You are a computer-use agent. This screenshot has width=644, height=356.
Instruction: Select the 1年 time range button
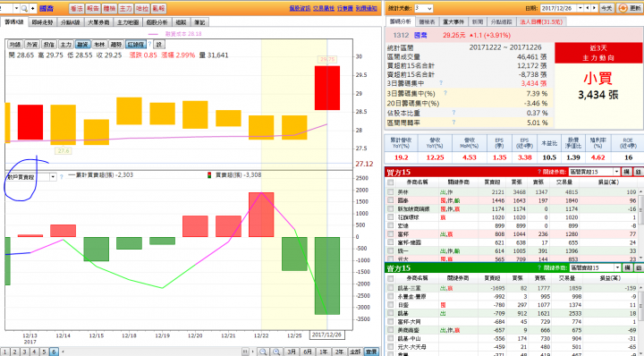coord(324,352)
